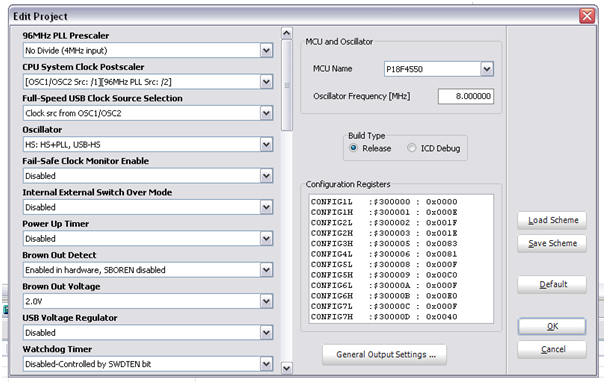The height and width of the screenshot is (384, 606).
Task: Open the Oscillator dropdown list
Action: pos(266,144)
